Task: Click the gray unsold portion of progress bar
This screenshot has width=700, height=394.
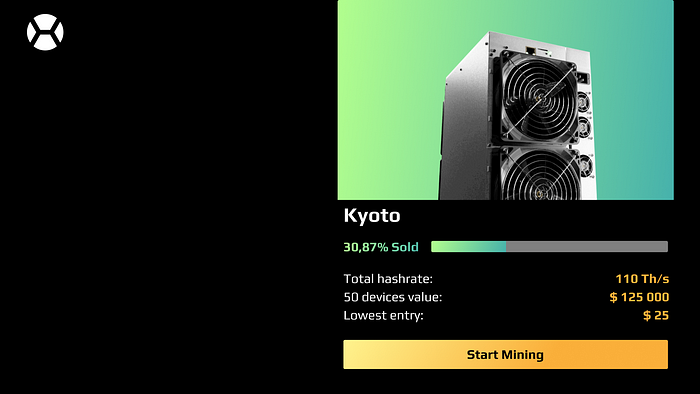Action: click(587, 246)
